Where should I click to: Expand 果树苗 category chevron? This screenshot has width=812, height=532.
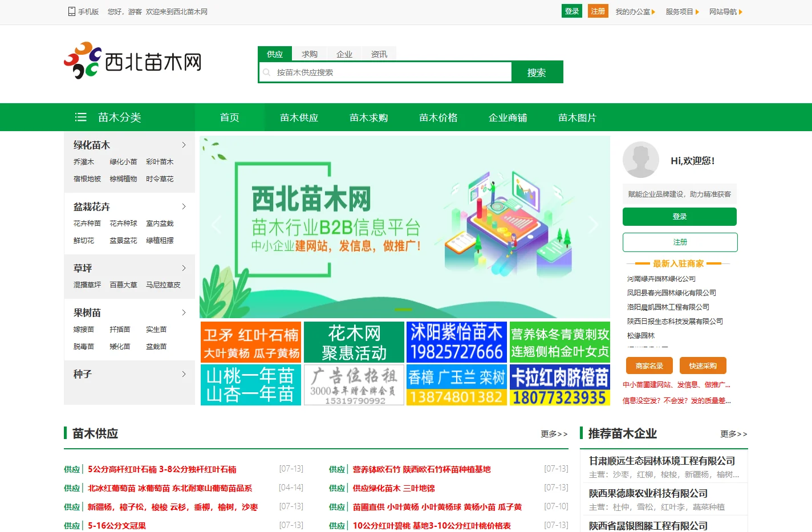pos(184,312)
